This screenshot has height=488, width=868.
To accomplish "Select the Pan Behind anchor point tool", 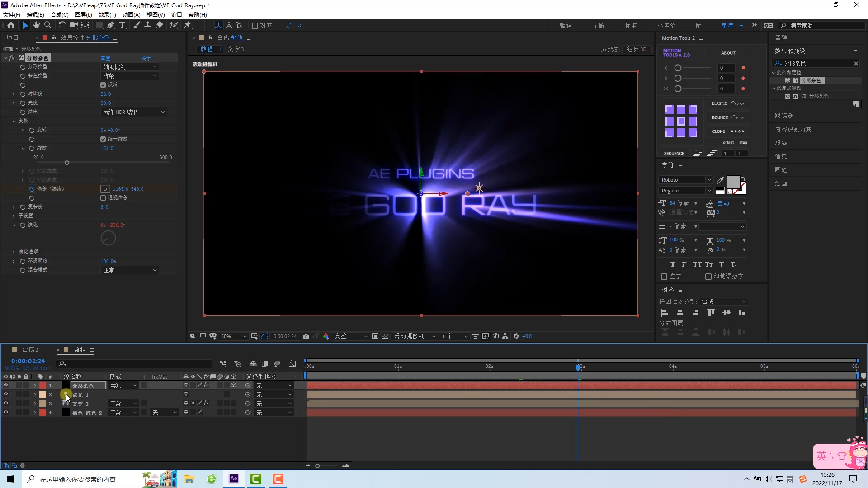I will click(x=85, y=25).
